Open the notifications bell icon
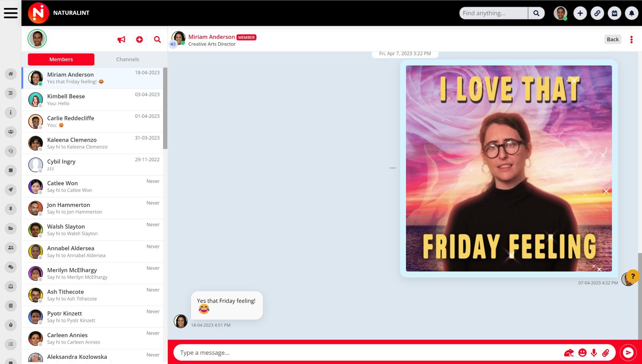Image resolution: width=642 pixels, height=364 pixels. click(x=632, y=13)
